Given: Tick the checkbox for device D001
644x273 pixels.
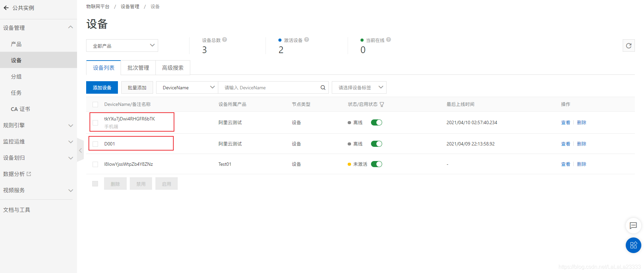Looking at the screenshot, I should click(x=95, y=144).
